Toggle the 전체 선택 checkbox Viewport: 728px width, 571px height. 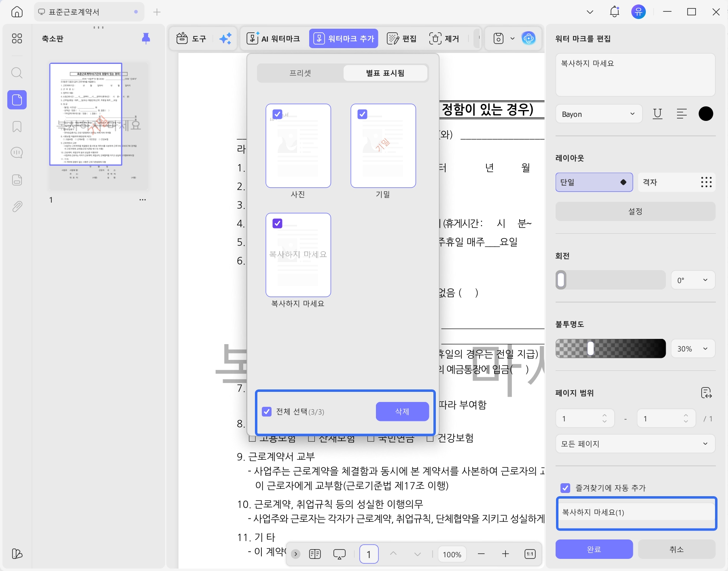(267, 412)
